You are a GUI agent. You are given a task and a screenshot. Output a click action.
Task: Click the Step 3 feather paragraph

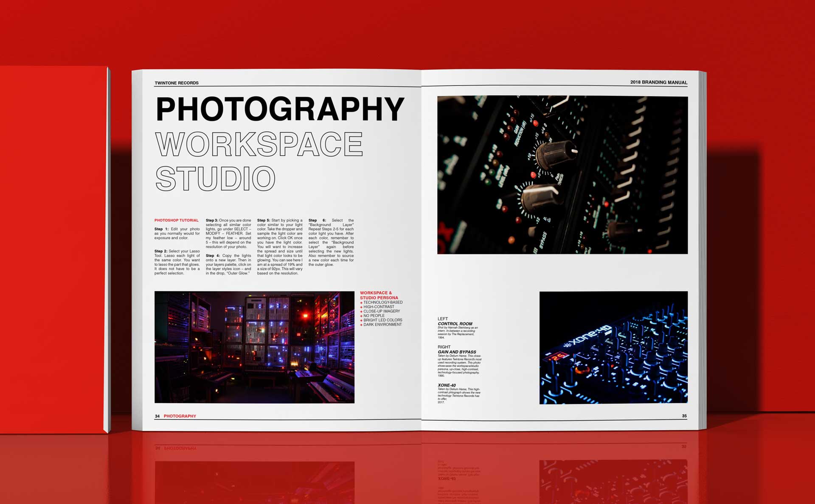(228, 233)
